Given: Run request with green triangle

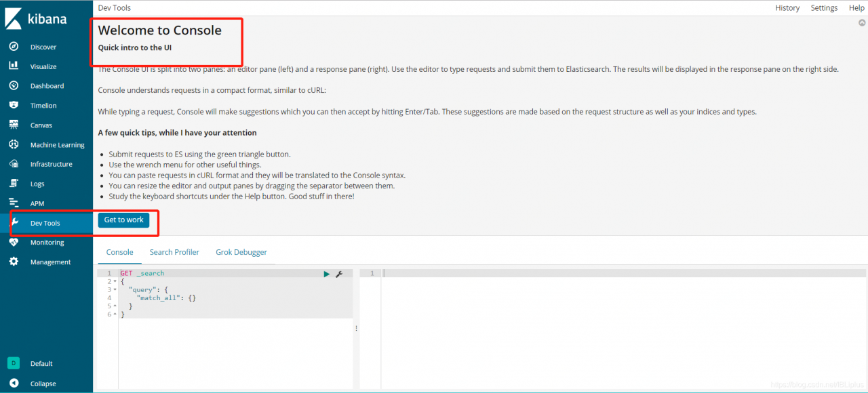Looking at the screenshot, I should [x=327, y=274].
